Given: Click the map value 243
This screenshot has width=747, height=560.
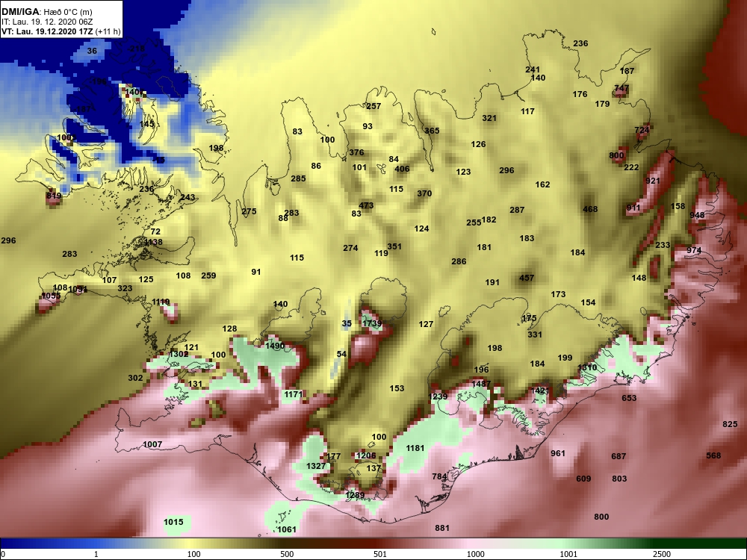Looking at the screenshot, I should [x=187, y=197].
